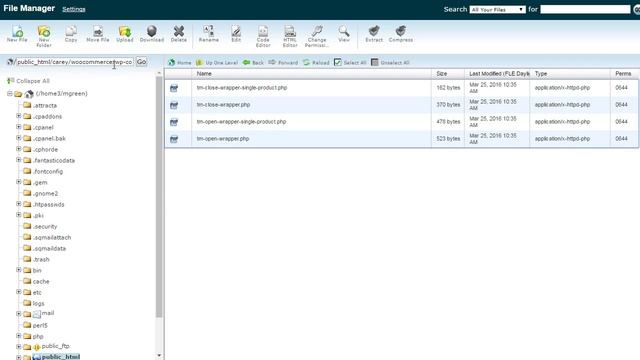
Task: Select the cache folder
Action: [x=41, y=281]
